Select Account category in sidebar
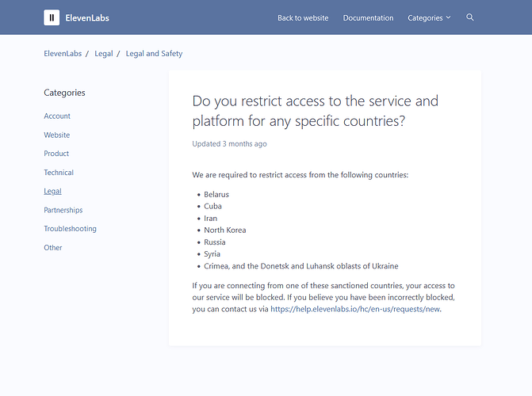The height and width of the screenshot is (396, 532). (x=57, y=116)
